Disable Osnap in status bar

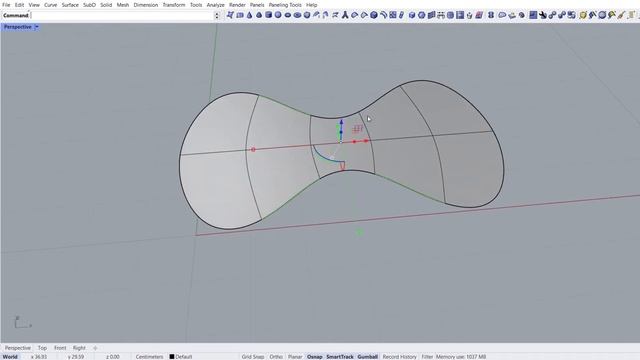tap(315, 357)
